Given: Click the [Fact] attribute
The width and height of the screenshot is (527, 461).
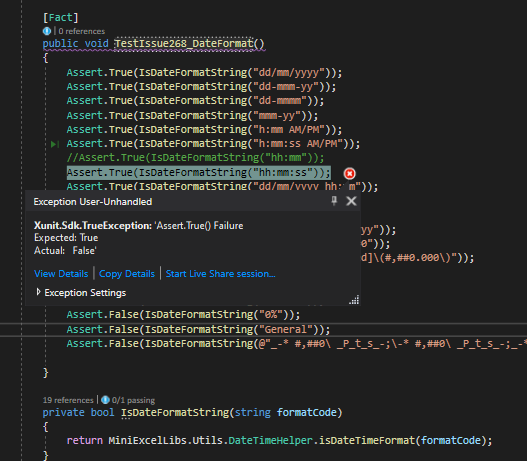Looking at the screenshot, I should [x=60, y=17].
